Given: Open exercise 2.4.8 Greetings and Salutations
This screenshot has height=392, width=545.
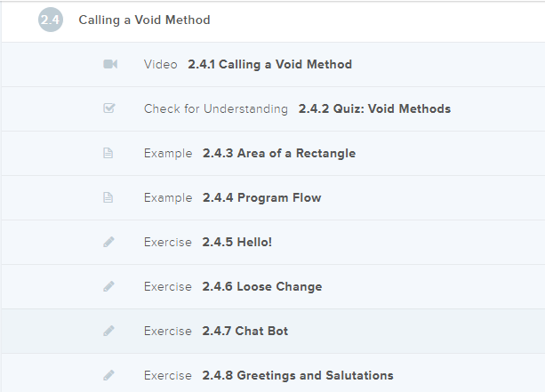Looking at the screenshot, I should tap(297, 375).
